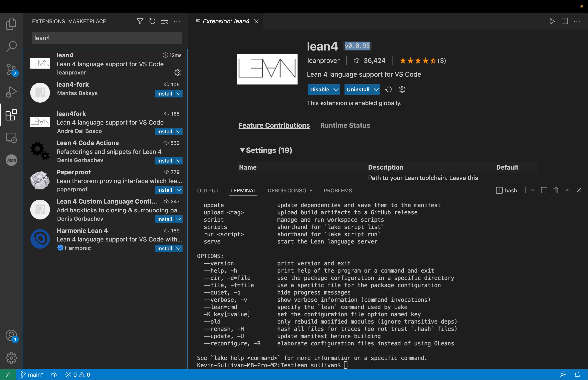Open the new terminal profile dropdown
This screenshot has height=380, width=588.
[x=533, y=190]
